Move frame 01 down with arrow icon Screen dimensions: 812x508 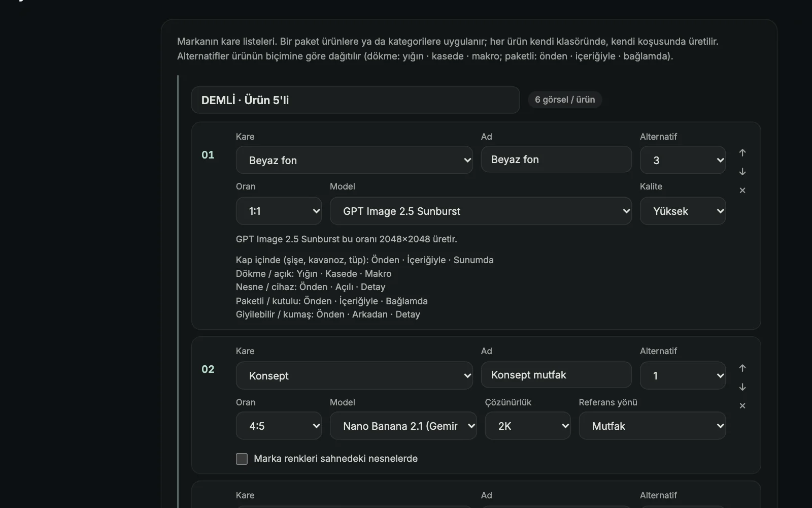[742, 172]
